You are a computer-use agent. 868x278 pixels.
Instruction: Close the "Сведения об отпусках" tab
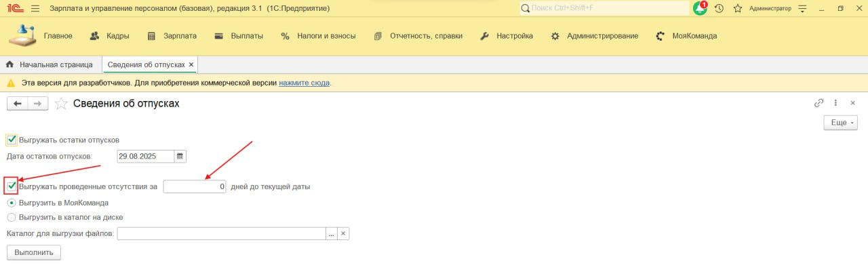[x=191, y=64]
